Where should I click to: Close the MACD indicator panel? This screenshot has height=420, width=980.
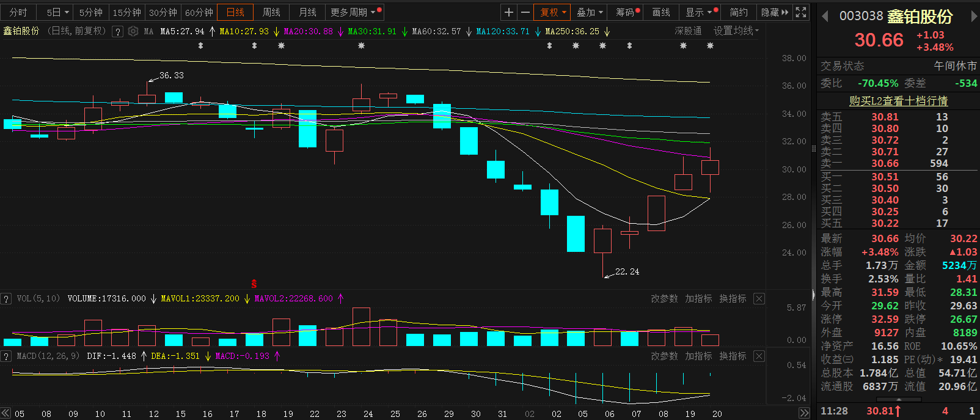(x=759, y=356)
